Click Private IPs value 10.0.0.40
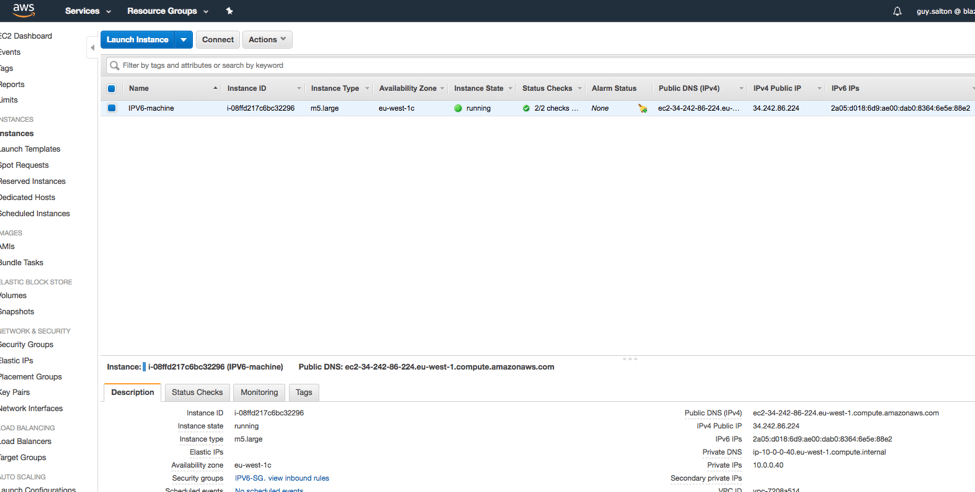 (x=767, y=465)
